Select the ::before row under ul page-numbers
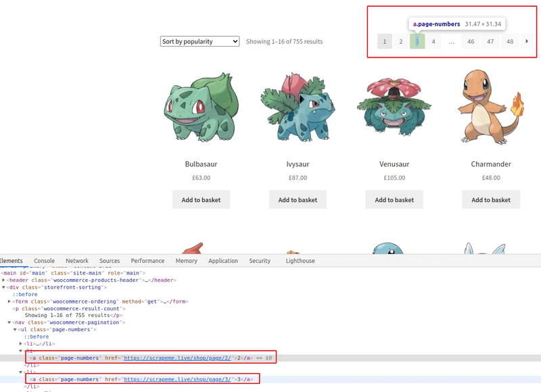541x392 pixels. (37, 337)
